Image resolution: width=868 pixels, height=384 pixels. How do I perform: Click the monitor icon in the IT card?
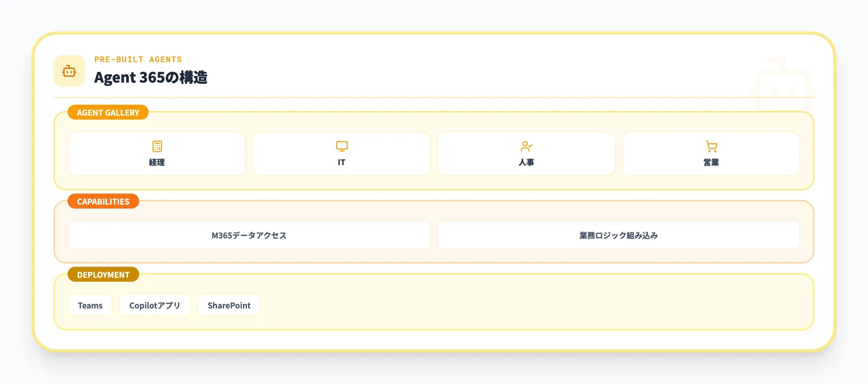tap(342, 146)
